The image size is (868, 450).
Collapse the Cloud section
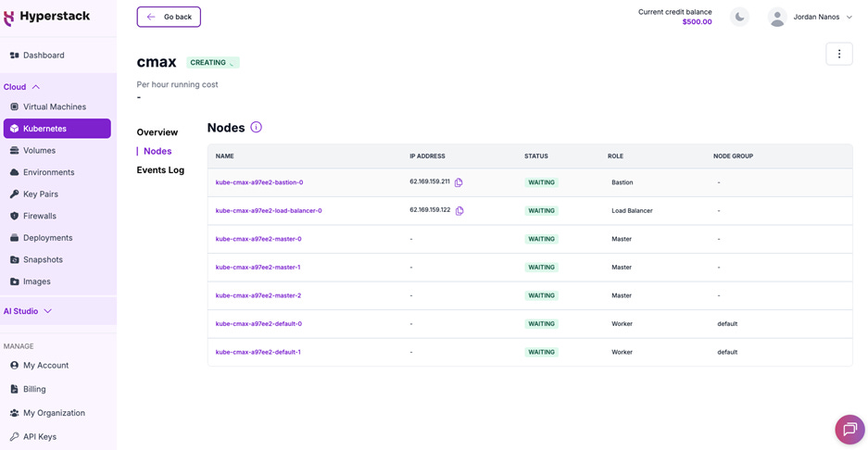click(21, 87)
